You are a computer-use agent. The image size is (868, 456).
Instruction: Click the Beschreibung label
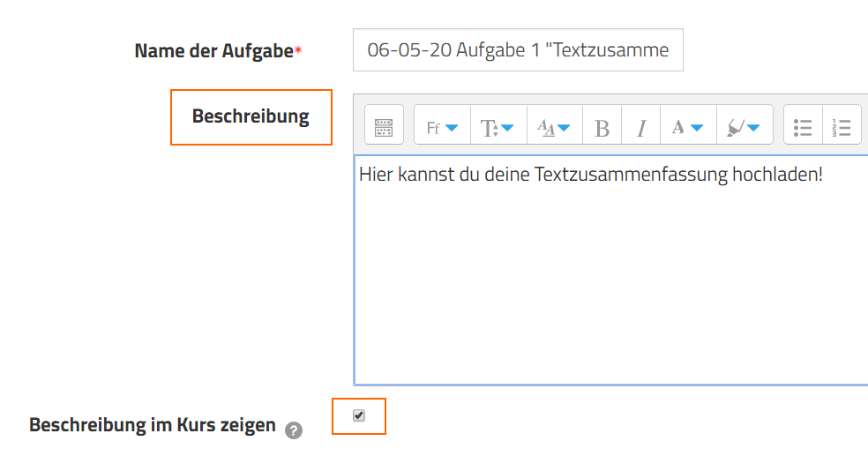click(x=251, y=116)
